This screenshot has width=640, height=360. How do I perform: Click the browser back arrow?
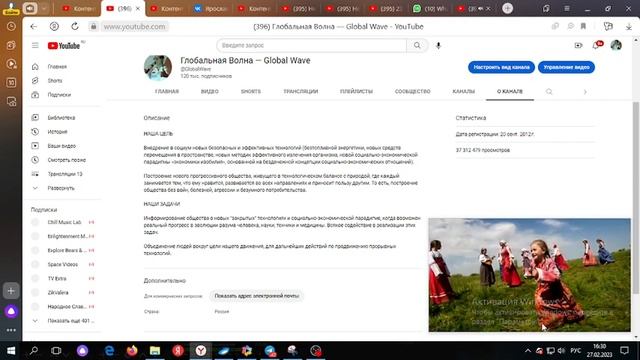[33, 27]
